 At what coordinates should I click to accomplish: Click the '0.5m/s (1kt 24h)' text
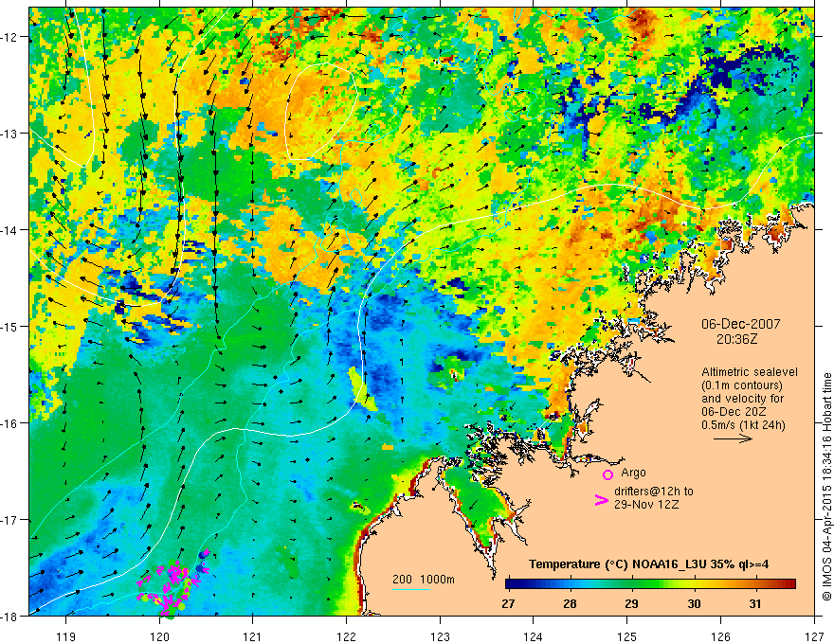tap(743, 425)
